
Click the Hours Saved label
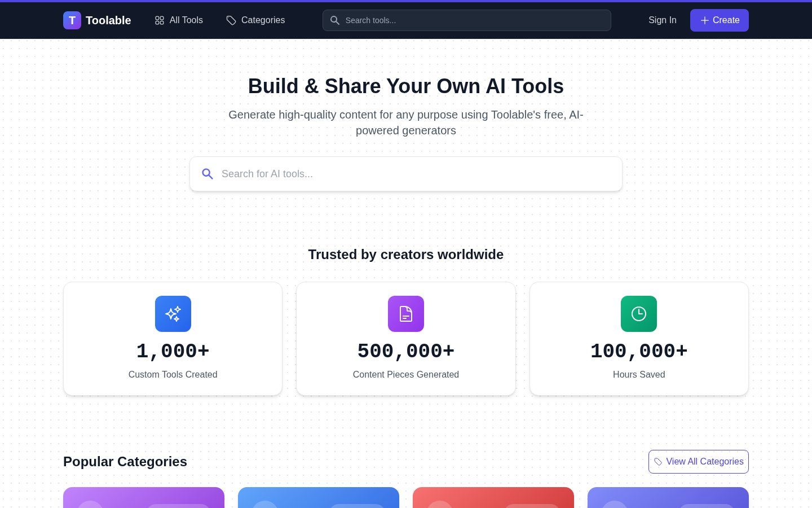[x=639, y=374]
